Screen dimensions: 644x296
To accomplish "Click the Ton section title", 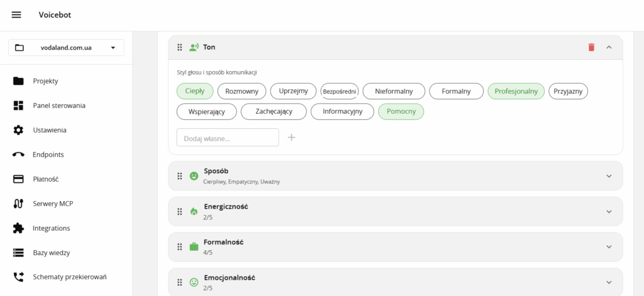I will click(x=209, y=47).
